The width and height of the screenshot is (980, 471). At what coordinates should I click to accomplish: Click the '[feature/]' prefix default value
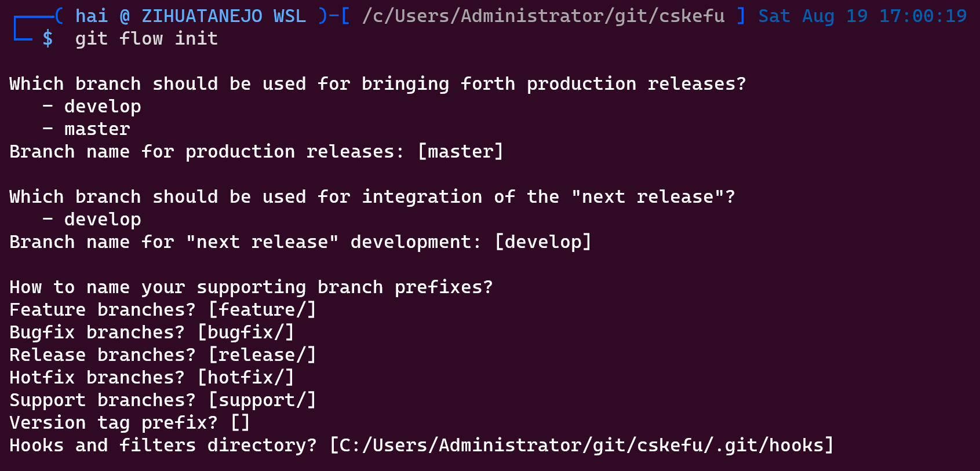[263, 310]
